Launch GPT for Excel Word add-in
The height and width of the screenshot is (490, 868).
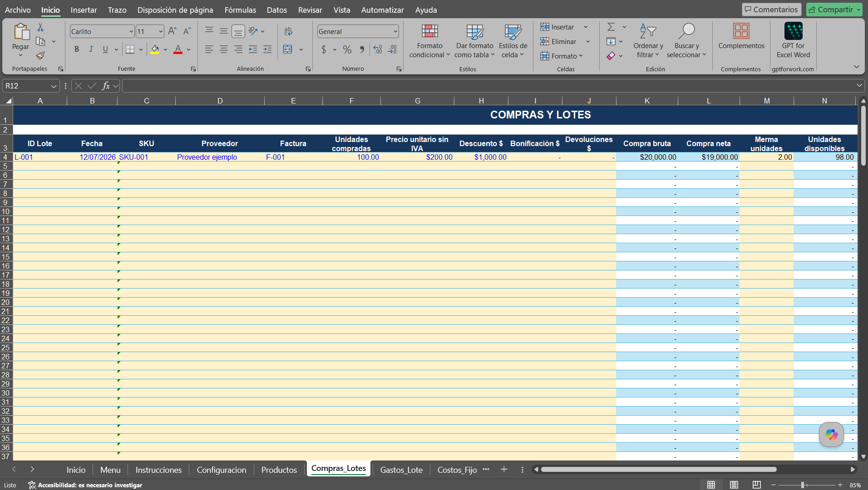click(x=793, y=41)
